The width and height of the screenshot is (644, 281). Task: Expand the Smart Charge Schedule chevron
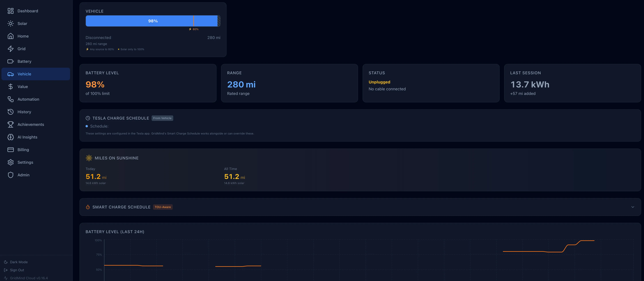(x=633, y=207)
